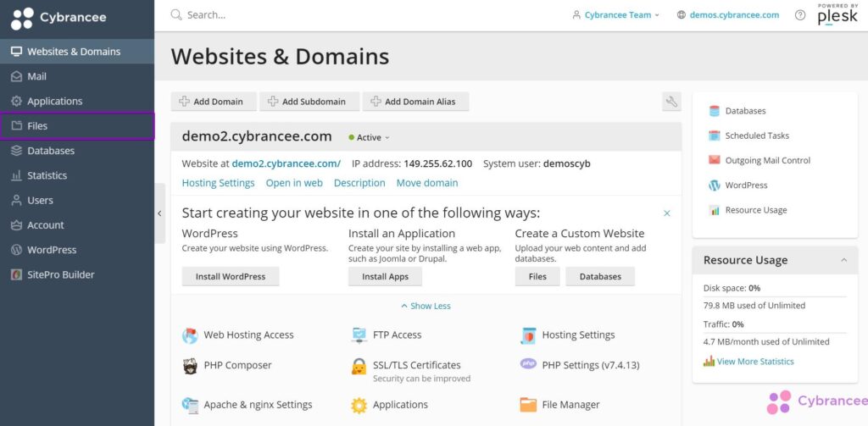Click Install WordPress button
The width and height of the screenshot is (868, 426).
coord(231,276)
